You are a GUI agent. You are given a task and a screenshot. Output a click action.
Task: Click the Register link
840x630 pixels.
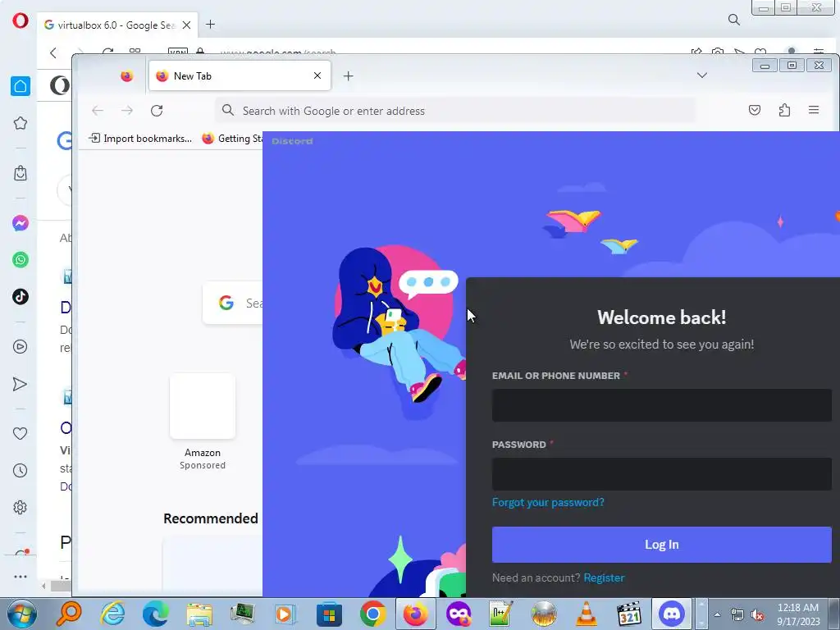click(x=604, y=577)
